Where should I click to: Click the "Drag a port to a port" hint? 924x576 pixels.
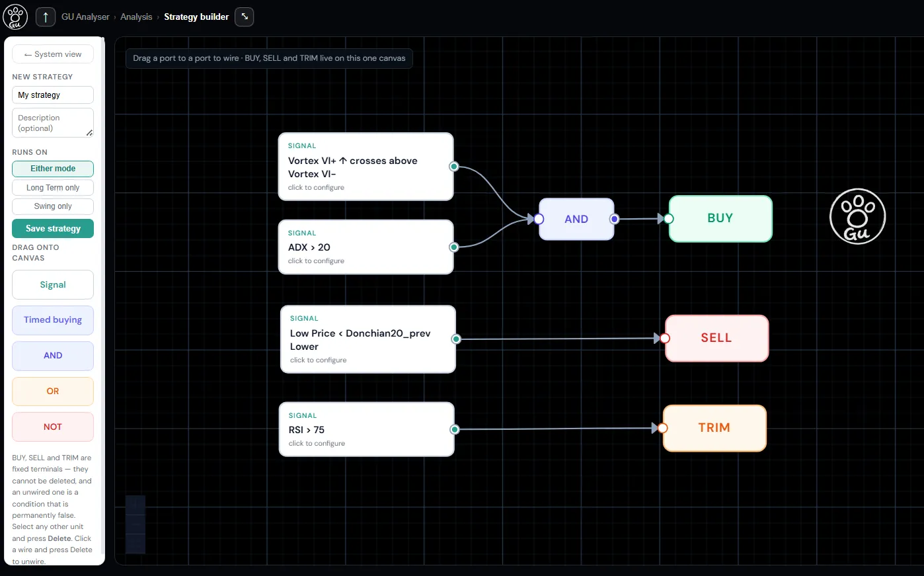[269, 58]
